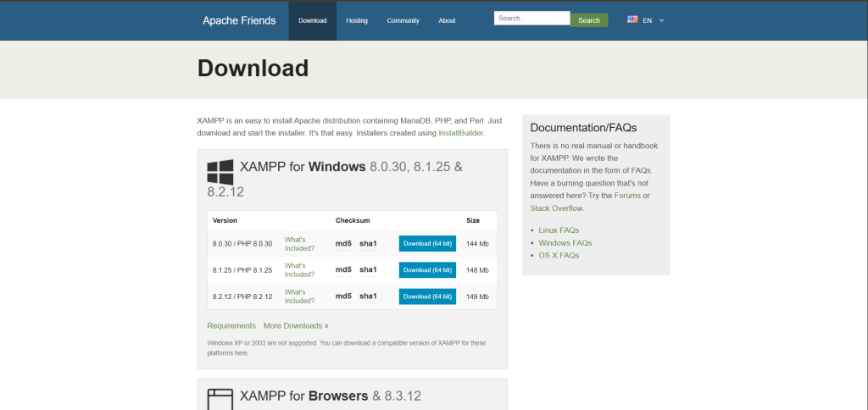
Task: Download 8.0.30 64 bit installer
Action: point(427,243)
